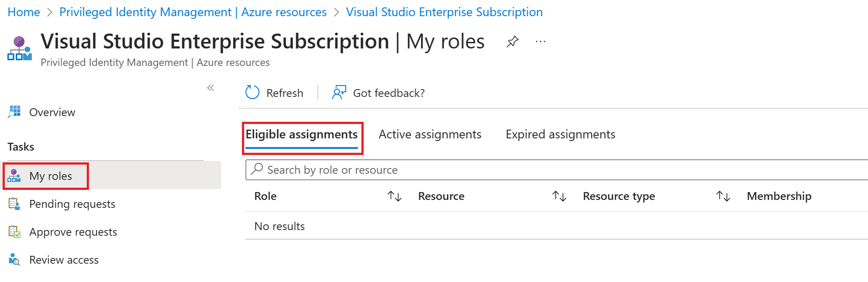
Task: Open Privileged Identity Management breadcrumb link
Action: click(193, 12)
